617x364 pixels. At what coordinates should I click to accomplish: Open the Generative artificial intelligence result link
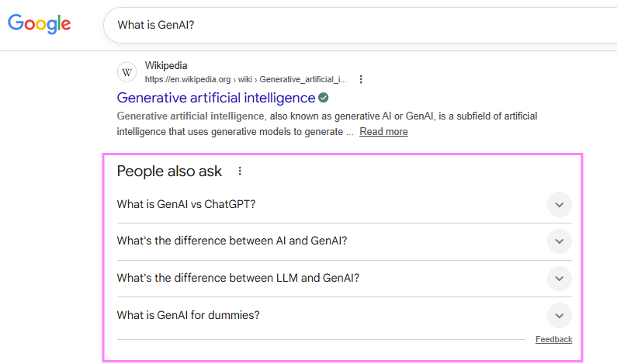coord(216,98)
